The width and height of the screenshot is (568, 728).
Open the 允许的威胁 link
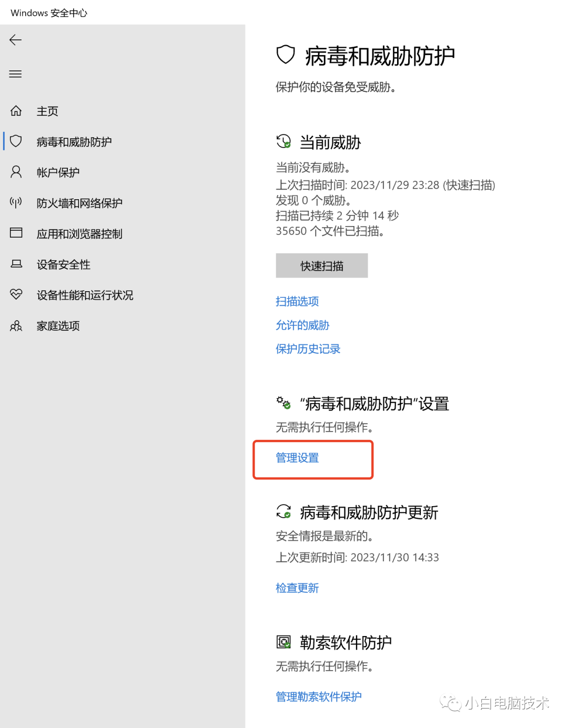click(x=302, y=325)
